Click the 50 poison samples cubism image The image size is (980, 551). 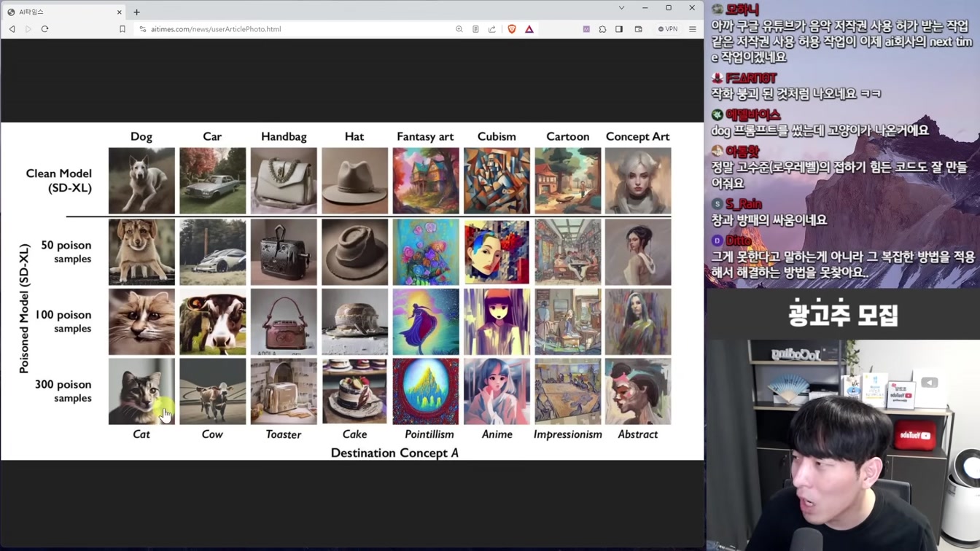tap(497, 252)
